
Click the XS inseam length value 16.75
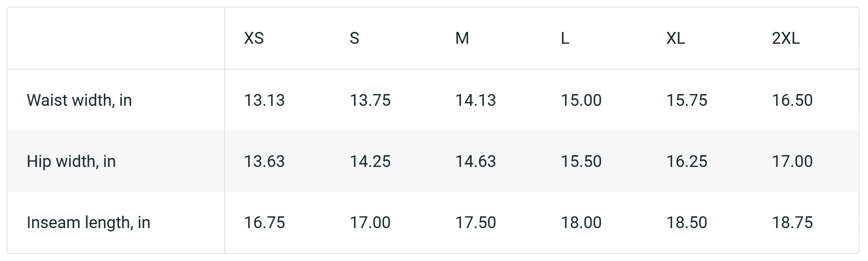tap(264, 222)
